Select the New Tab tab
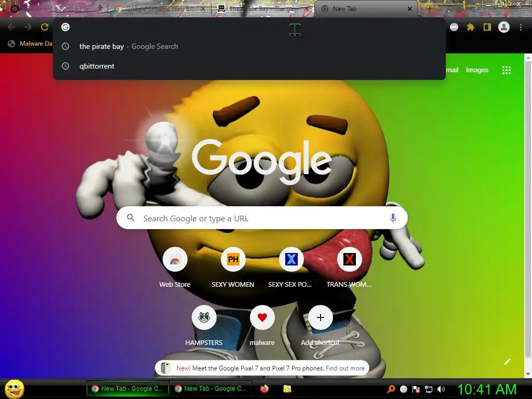 (365, 9)
